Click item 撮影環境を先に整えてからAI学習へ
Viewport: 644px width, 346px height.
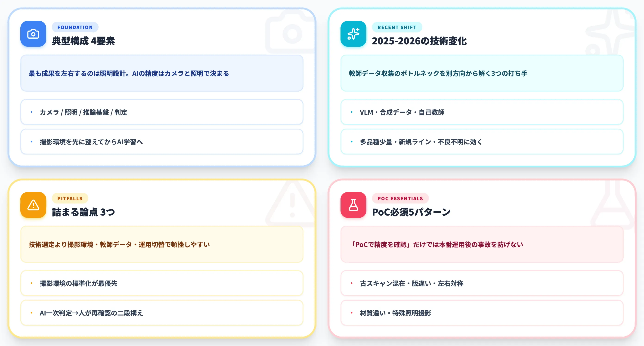pos(162,142)
